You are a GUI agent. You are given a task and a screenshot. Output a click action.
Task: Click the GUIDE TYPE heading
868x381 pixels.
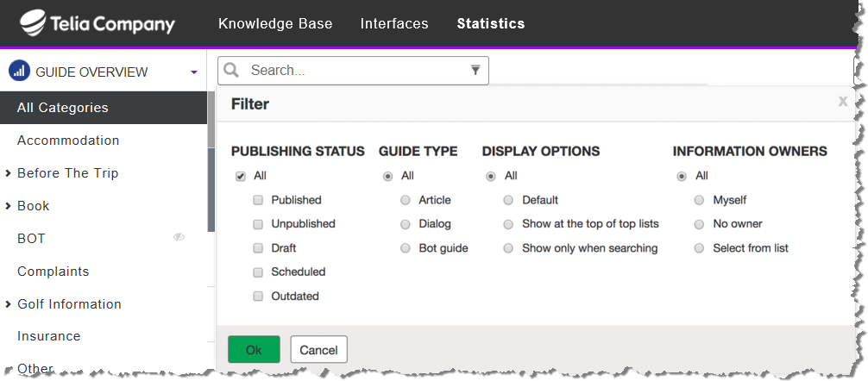click(418, 152)
